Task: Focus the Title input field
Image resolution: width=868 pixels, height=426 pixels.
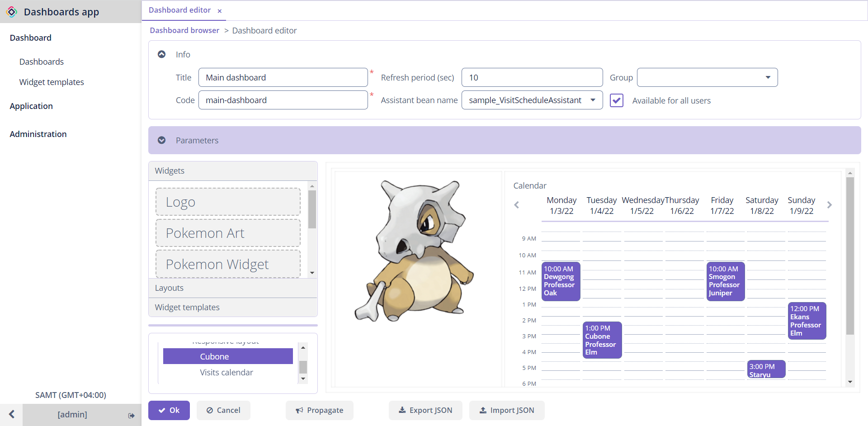Action: pyautogui.click(x=283, y=77)
